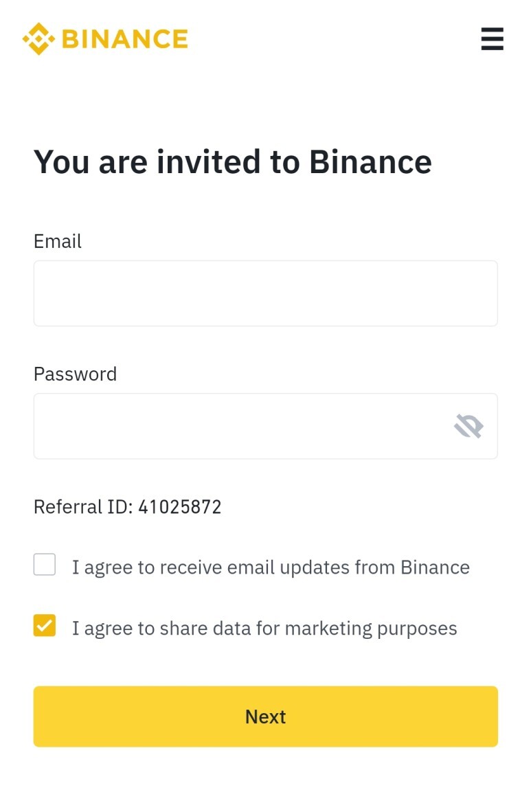Click the 'You are invited to Binance' heading
The width and height of the screenshot is (531, 812).
click(233, 161)
